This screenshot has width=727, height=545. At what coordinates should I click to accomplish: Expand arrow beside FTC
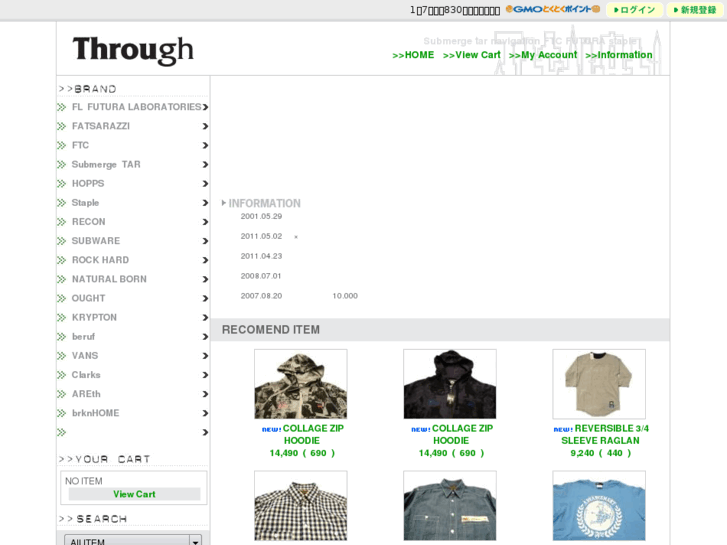point(205,146)
